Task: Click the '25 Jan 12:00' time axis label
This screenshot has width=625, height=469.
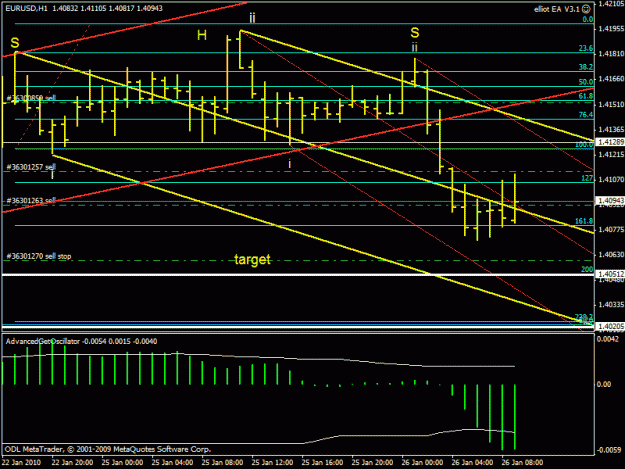Action: 272,463
